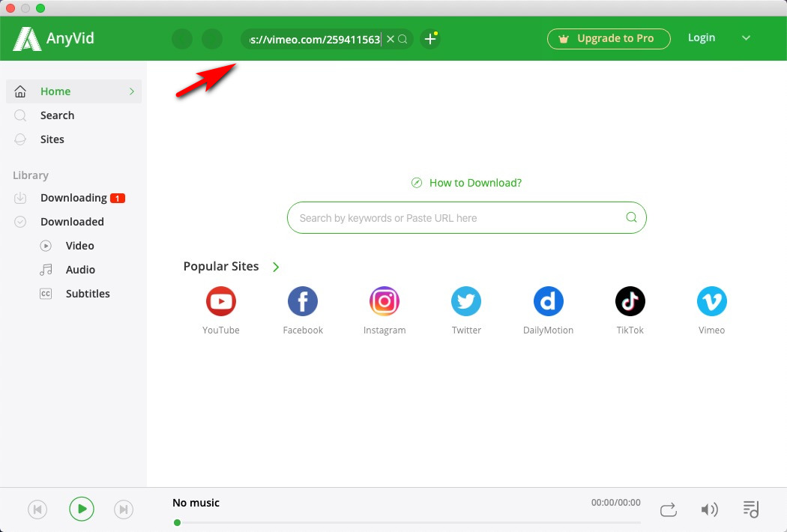Click the Popular Sites heading

(221, 267)
